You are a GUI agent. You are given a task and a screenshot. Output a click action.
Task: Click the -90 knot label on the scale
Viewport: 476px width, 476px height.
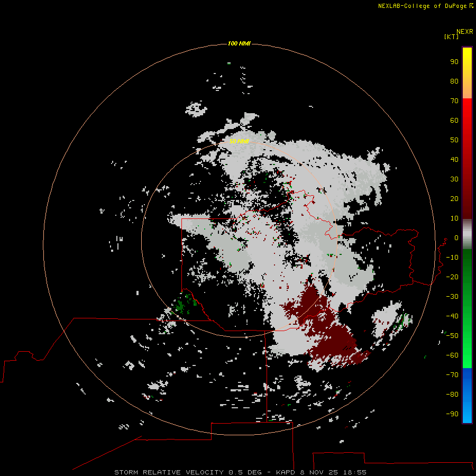[452, 414]
